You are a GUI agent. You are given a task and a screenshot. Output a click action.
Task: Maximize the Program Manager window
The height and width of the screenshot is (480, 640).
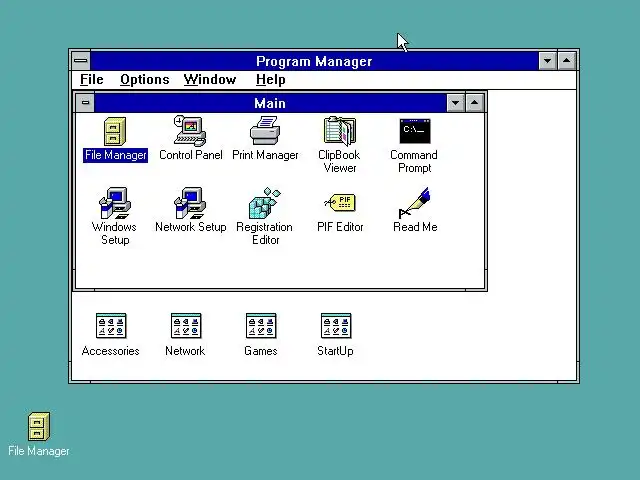click(567, 61)
